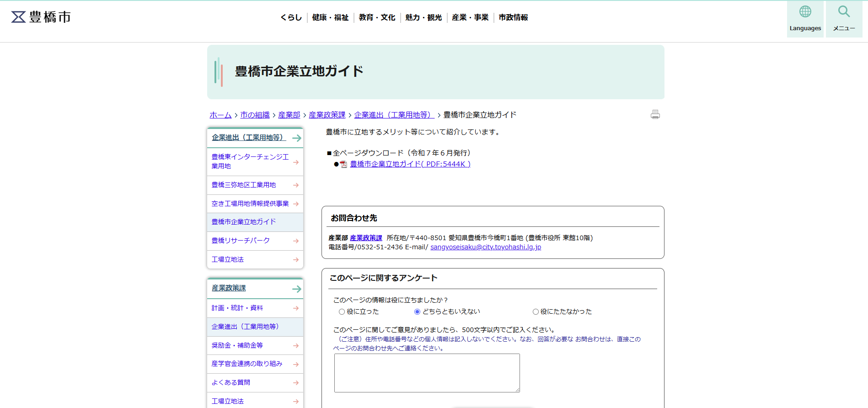
Task: Click arrow beside 産業政策課 sidebar heading
Action: coord(297,289)
